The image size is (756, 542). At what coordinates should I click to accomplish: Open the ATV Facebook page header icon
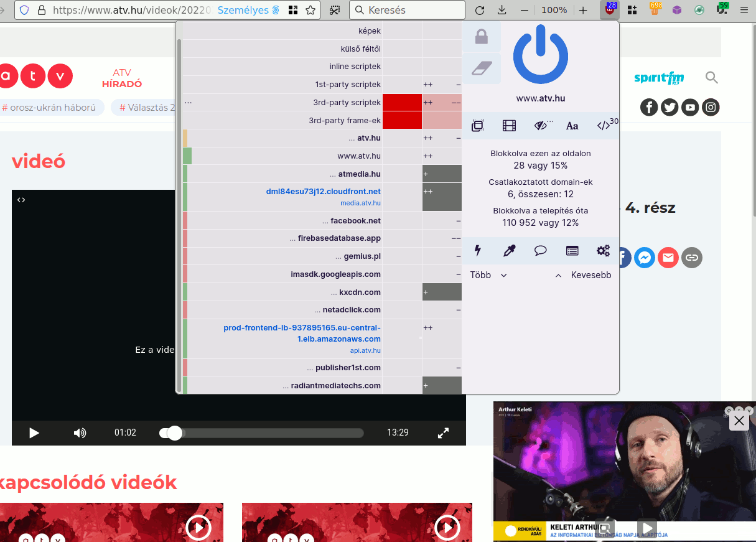coord(649,108)
